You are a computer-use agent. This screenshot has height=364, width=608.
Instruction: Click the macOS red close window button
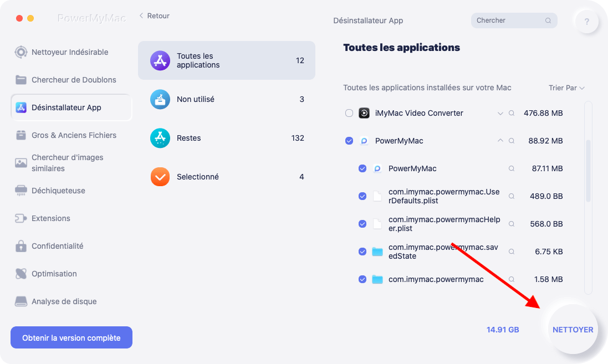point(19,18)
